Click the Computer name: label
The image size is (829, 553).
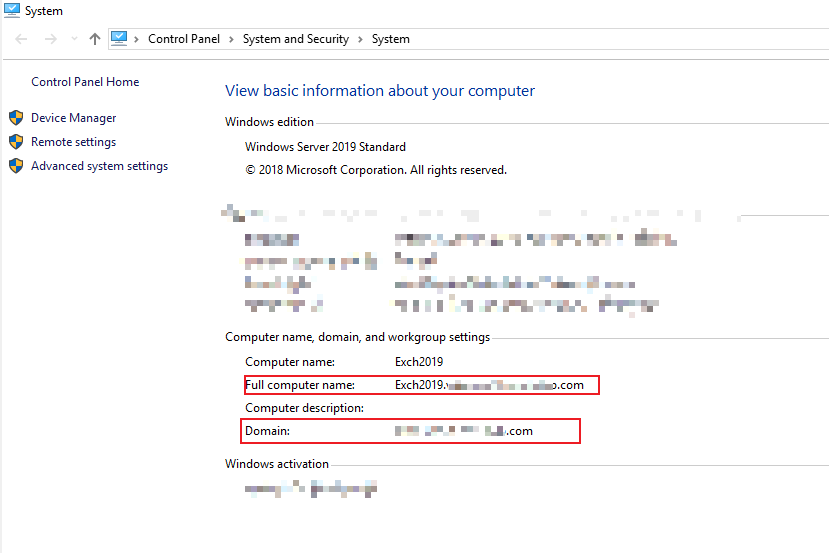pos(290,362)
